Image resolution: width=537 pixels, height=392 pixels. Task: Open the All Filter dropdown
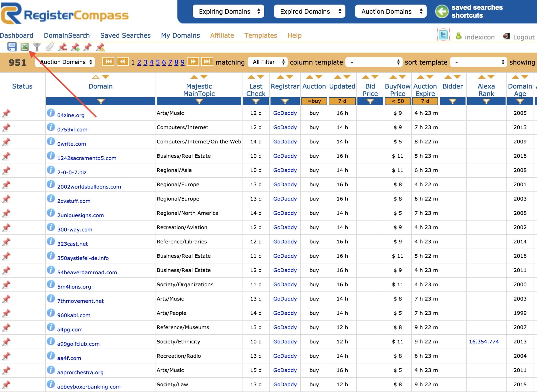tap(267, 62)
